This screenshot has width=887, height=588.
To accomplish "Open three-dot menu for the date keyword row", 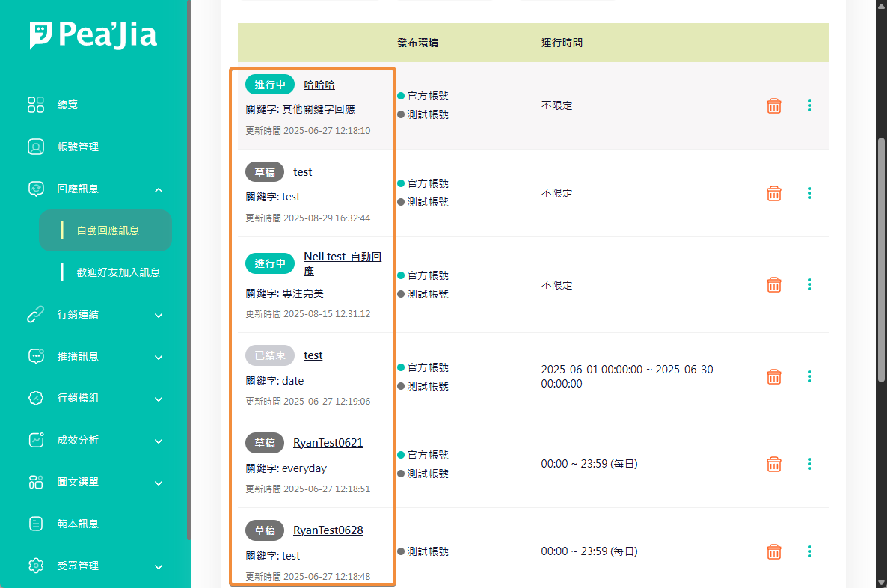I will pos(810,376).
